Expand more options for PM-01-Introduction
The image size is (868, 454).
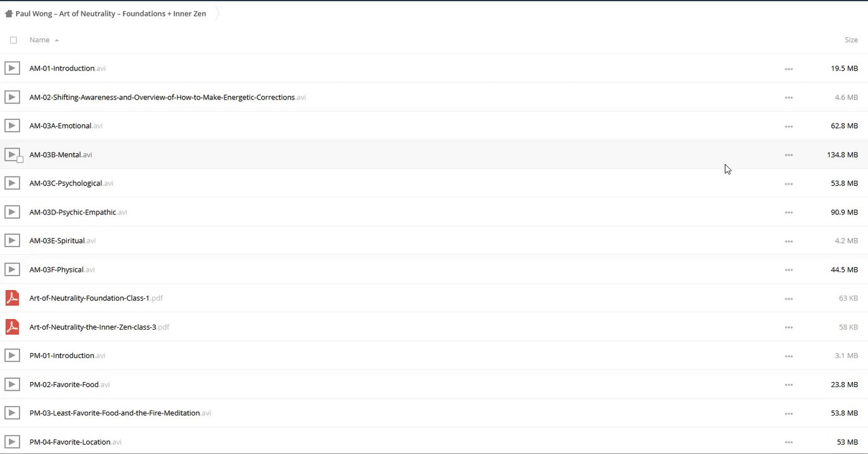pos(789,356)
